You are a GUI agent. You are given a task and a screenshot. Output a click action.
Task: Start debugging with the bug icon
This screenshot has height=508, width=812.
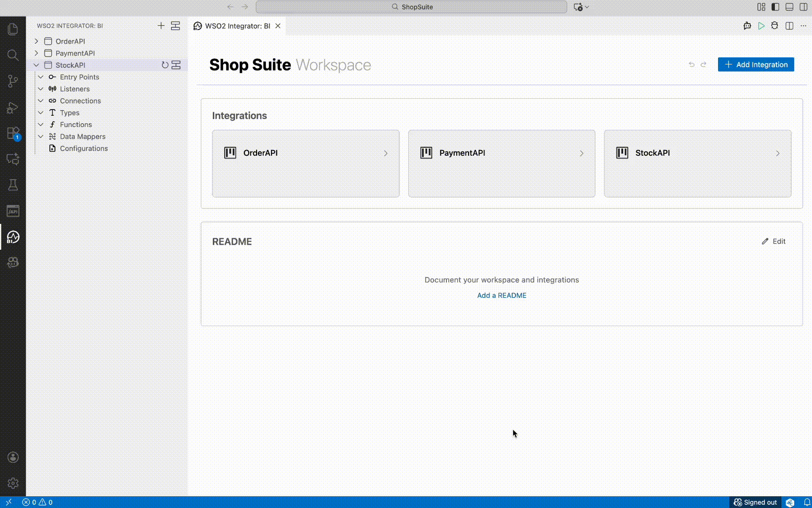point(775,26)
